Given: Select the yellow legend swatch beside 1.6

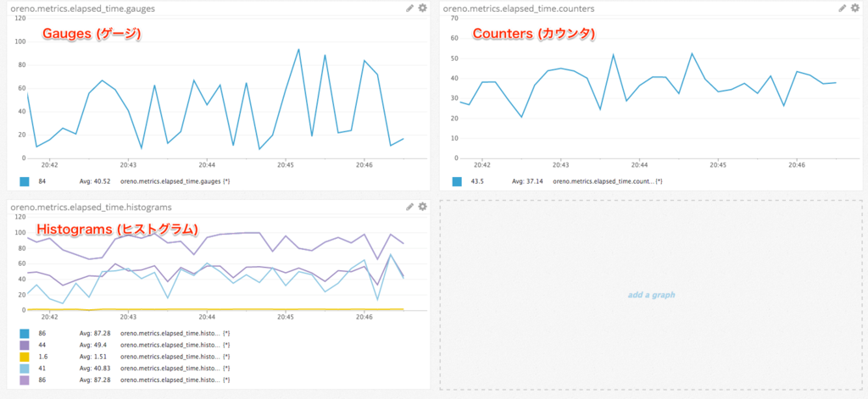Looking at the screenshot, I should [x=25, y=357].
